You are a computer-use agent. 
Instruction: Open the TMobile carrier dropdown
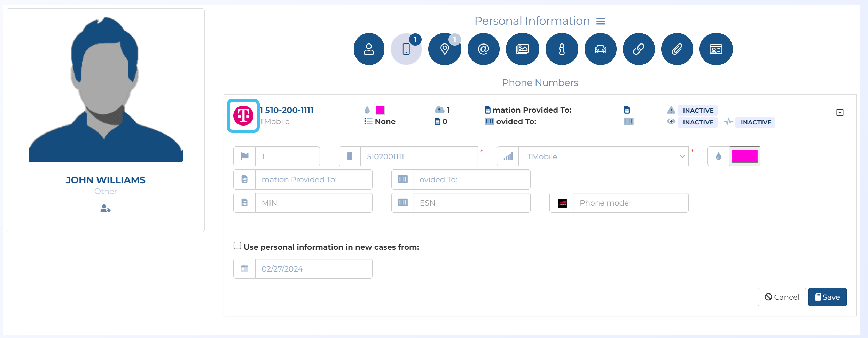pos(603,156)
